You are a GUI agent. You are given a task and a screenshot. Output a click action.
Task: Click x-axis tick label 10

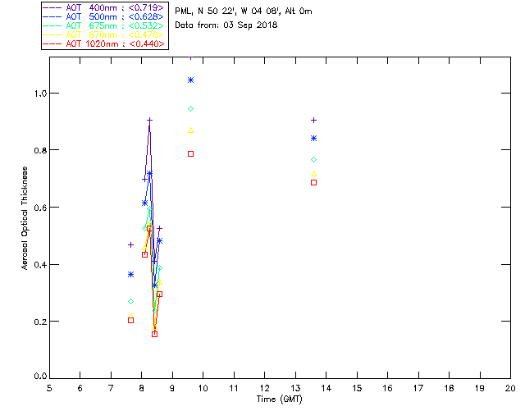[x=203, y=388]
